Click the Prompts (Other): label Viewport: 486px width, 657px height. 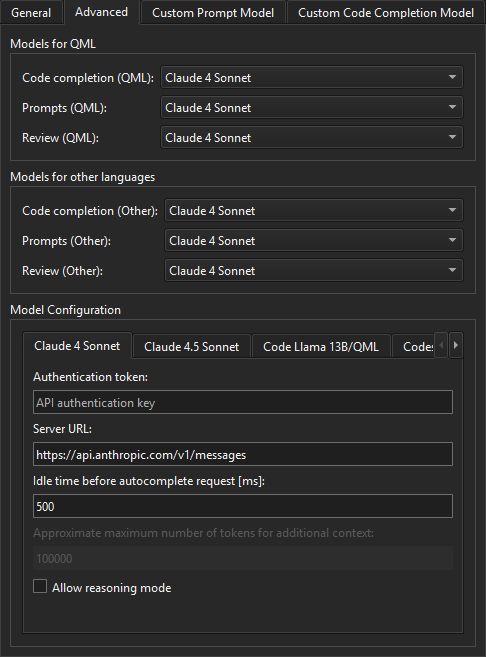pyautogui.click(x=66, y=241)
